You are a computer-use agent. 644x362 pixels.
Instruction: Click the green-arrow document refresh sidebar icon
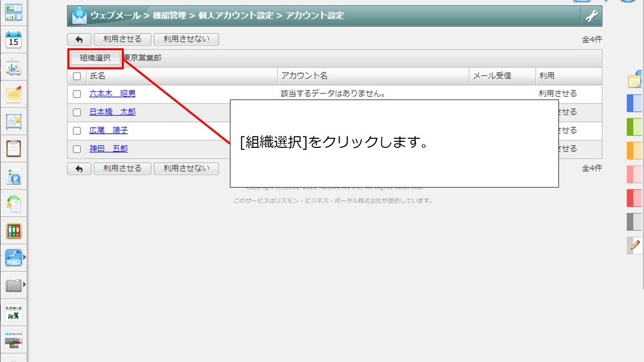14,203
